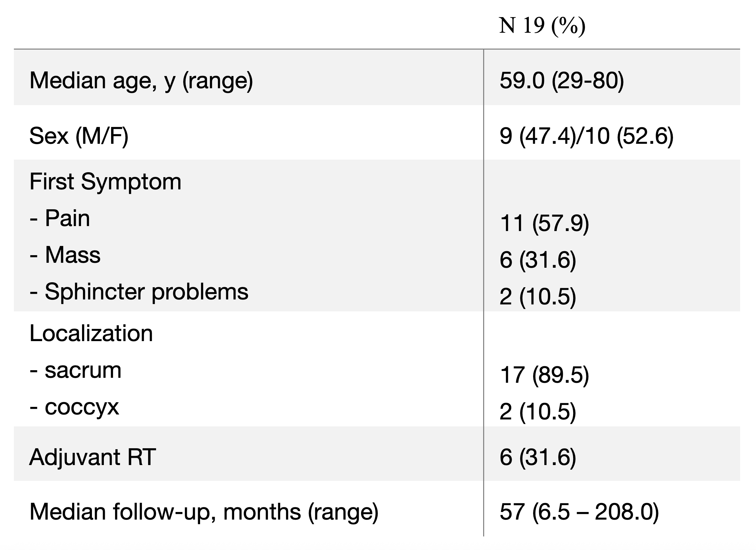Click the "Median follow-up, months (range)" label
This screenshot has height=550, width=756.
pyautogui.click(x=204, y=512)
